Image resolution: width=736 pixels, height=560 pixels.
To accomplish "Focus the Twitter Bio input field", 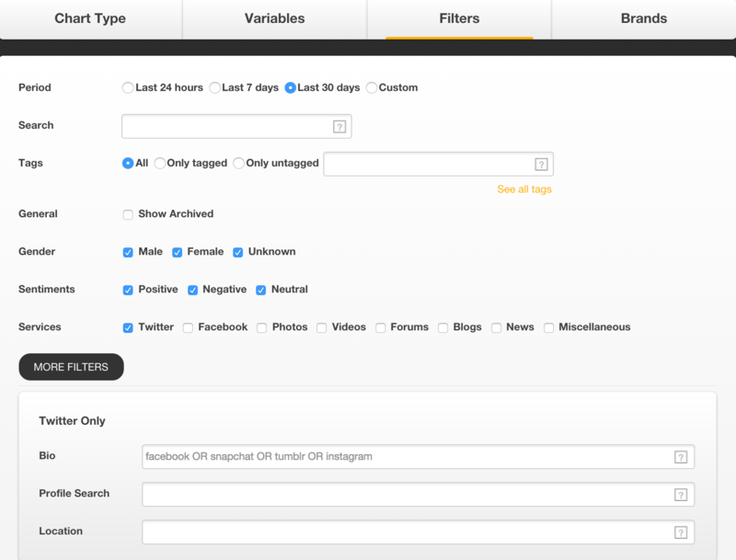I will tap(405, 457).
